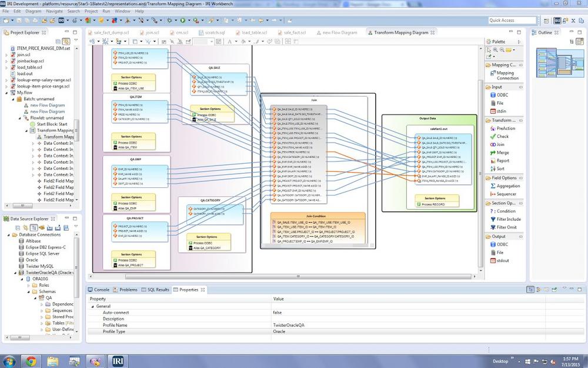The image size is (588, 368).
Task: Toggle Link with Editor in Project Explorer
Action: (x=66, y=41)
